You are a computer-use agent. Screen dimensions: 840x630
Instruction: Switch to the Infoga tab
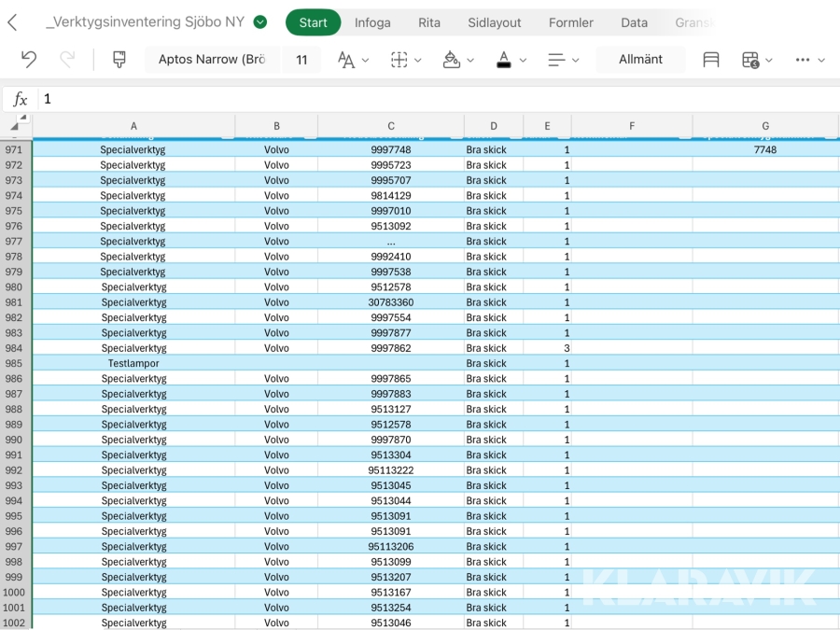click(x=372, y=22)
